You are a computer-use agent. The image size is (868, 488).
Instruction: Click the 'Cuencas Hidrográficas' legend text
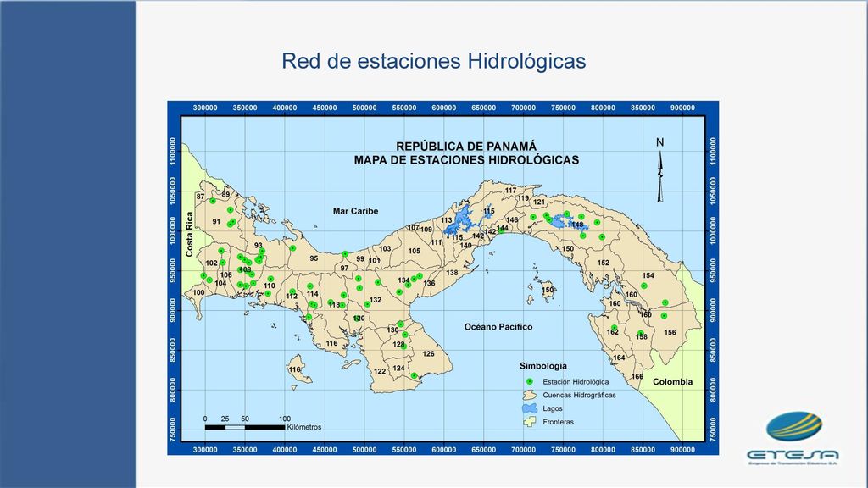(579, 395)
